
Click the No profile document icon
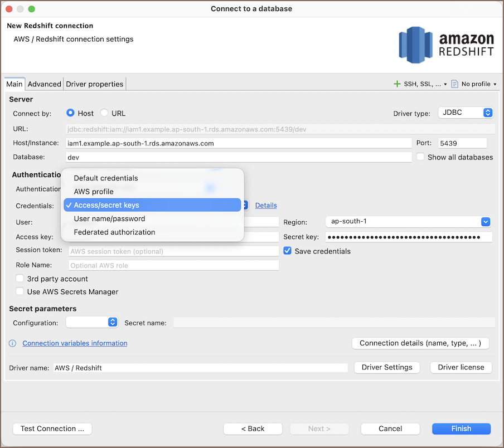coord(454,84)
